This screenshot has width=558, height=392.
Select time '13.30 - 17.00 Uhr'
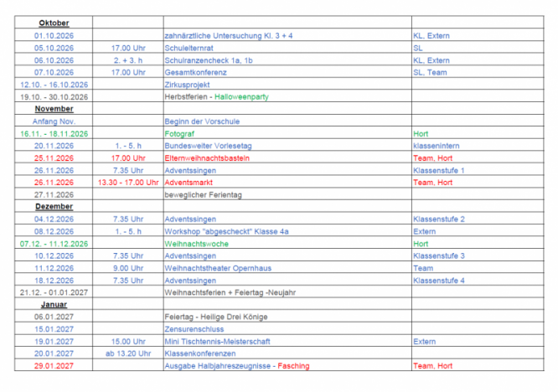tap(128, 183)
